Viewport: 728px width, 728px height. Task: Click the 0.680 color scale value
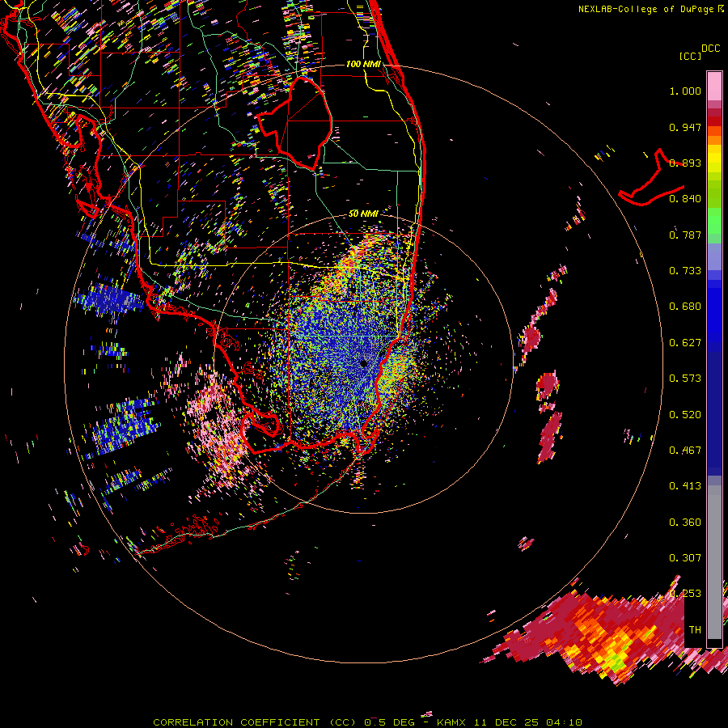(x=685, y=307)
